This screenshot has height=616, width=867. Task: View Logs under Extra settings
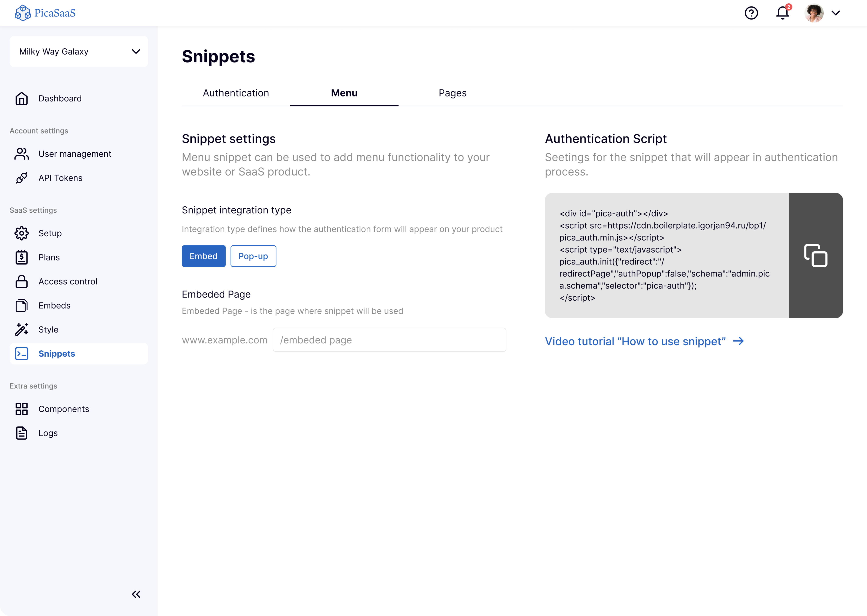click(48, 433)
